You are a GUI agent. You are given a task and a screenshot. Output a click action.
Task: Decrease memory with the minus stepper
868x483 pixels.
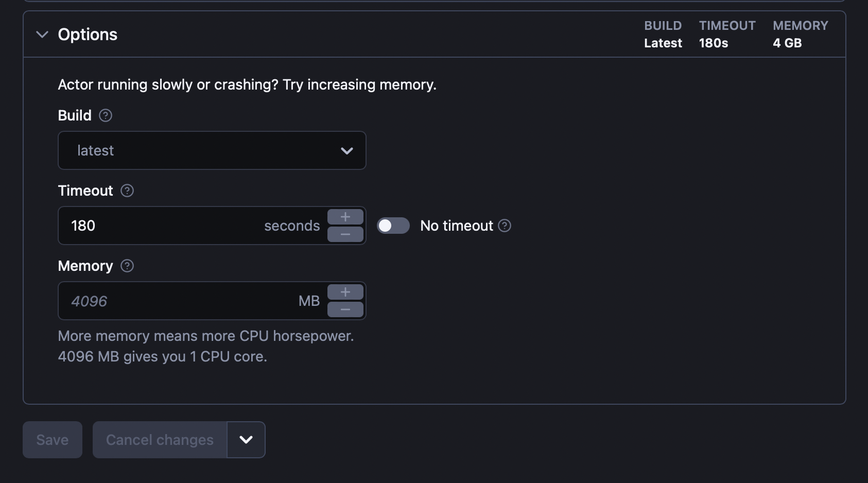pos(345,310)
